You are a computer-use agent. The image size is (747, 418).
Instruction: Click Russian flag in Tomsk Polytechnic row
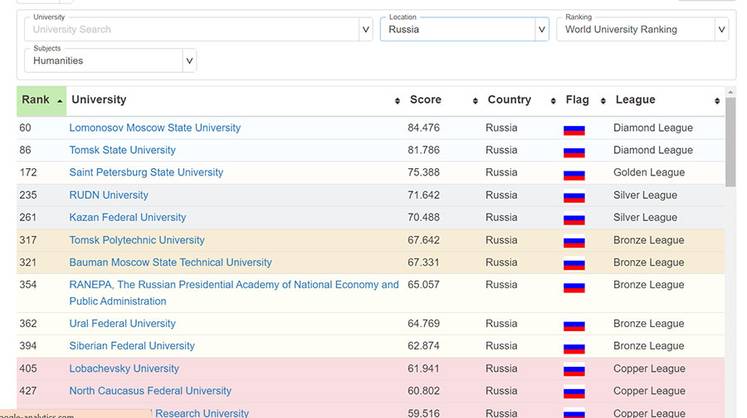(x=574, y=242)
